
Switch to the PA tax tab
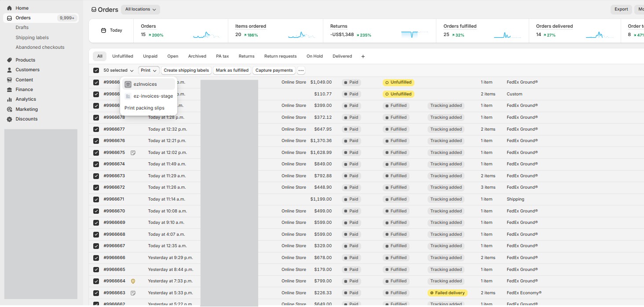pos(222,56)
